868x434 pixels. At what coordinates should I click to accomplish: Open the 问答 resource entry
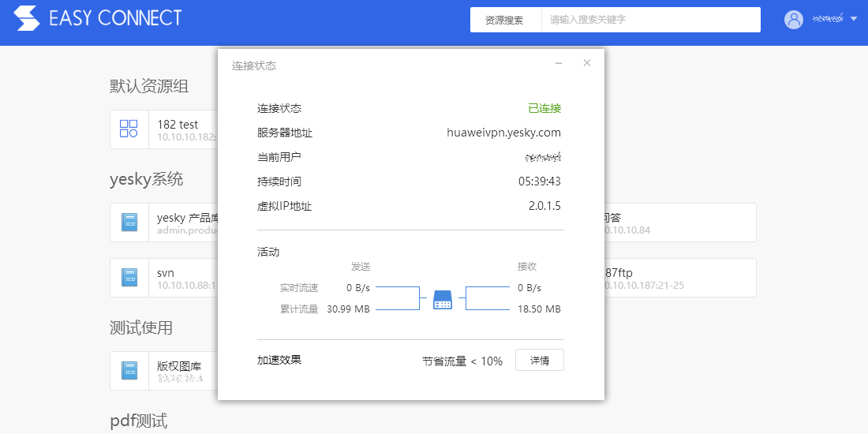[611, 218]
